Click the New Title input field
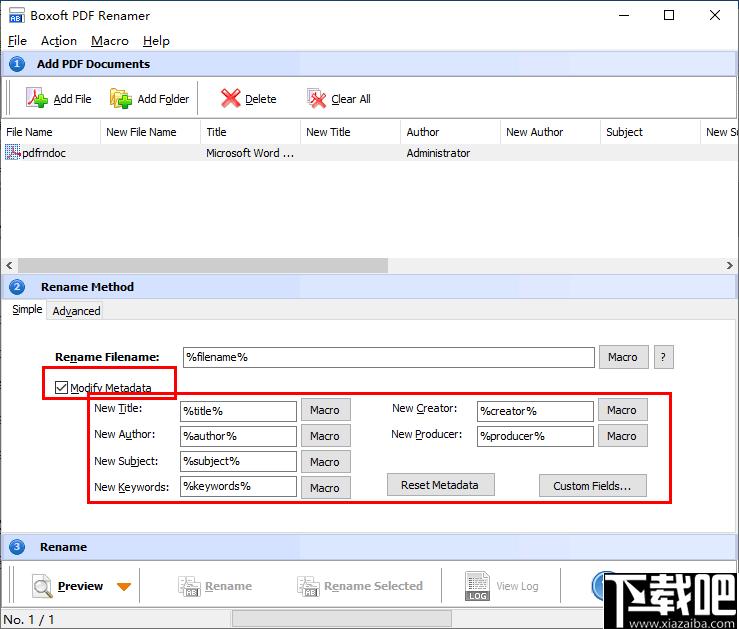739x629 pixels. 238,411
